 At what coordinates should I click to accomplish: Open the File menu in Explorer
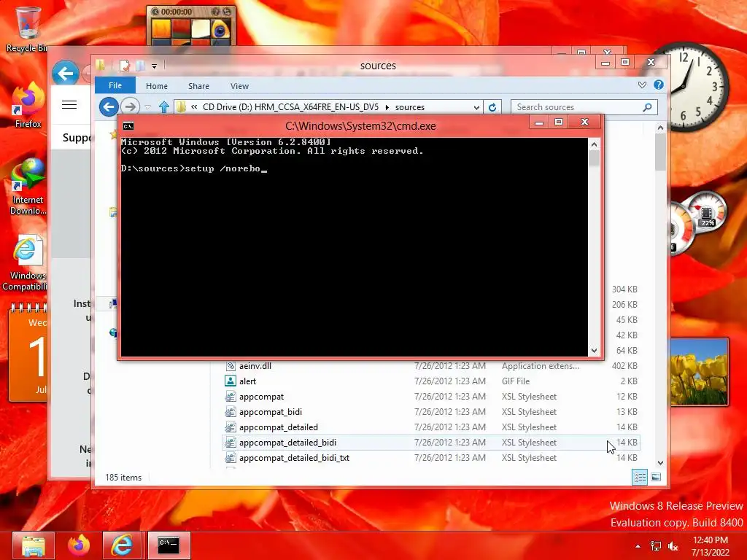(x=115, y=85)
